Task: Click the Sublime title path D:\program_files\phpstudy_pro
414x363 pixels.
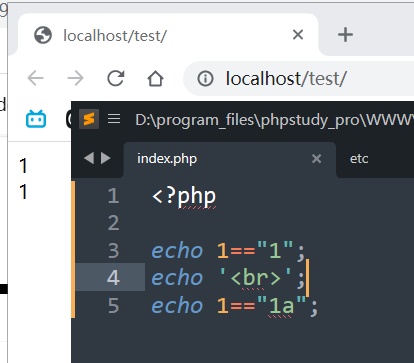Action: pos(274,119)
